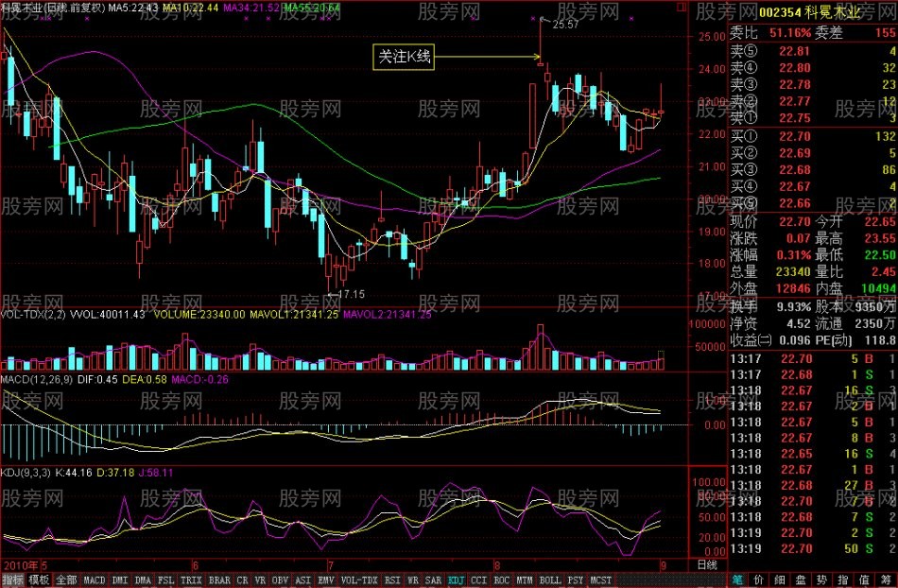
Task: Click the 最高 value 23.55
Action: (x=879, y=238)
